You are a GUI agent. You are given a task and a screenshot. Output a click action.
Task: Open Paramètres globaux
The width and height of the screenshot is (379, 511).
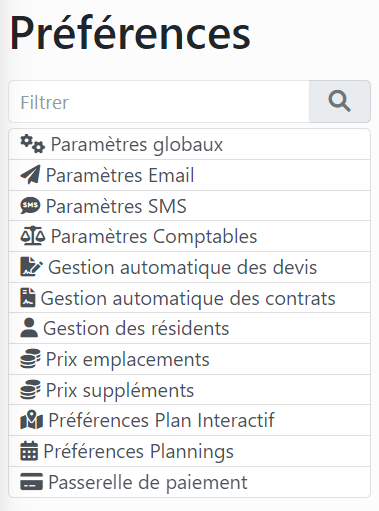coord(189,144)
